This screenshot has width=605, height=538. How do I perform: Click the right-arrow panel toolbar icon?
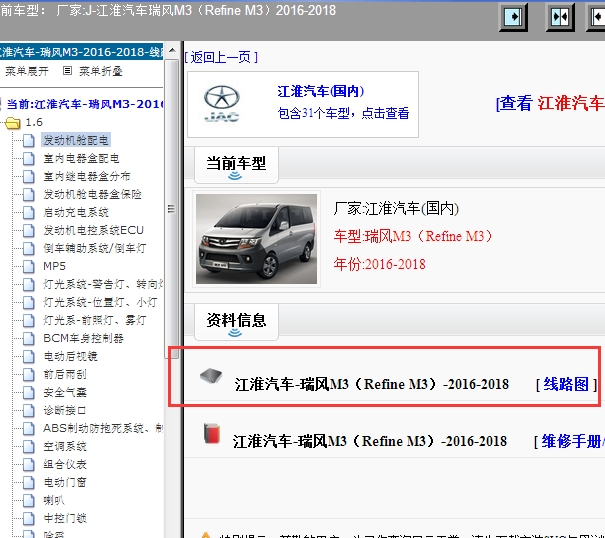[513, 17]
